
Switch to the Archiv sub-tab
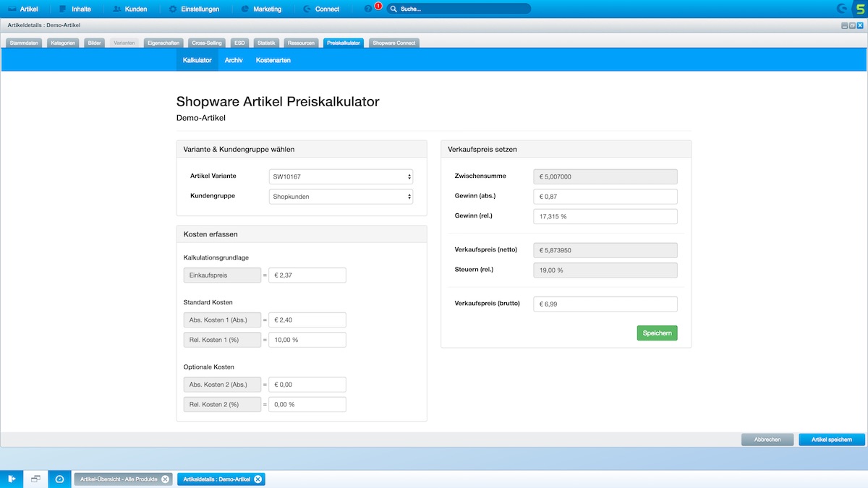(x=234, y=61)
